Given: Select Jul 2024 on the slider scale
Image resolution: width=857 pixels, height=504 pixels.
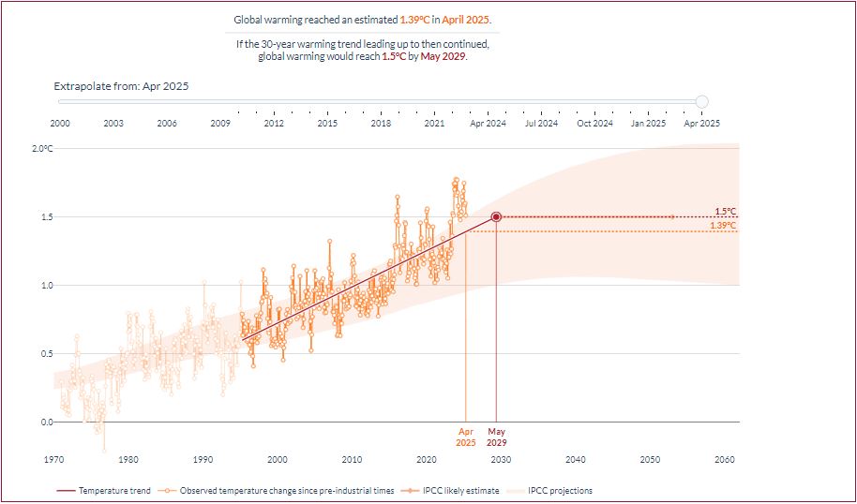Looking at the screenshot, I should (541, 123).
